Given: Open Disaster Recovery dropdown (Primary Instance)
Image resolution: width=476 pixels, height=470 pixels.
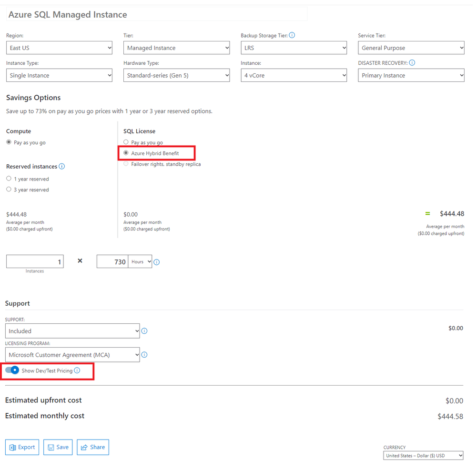Looking at the screenshot, I should [x=411, y=75].
